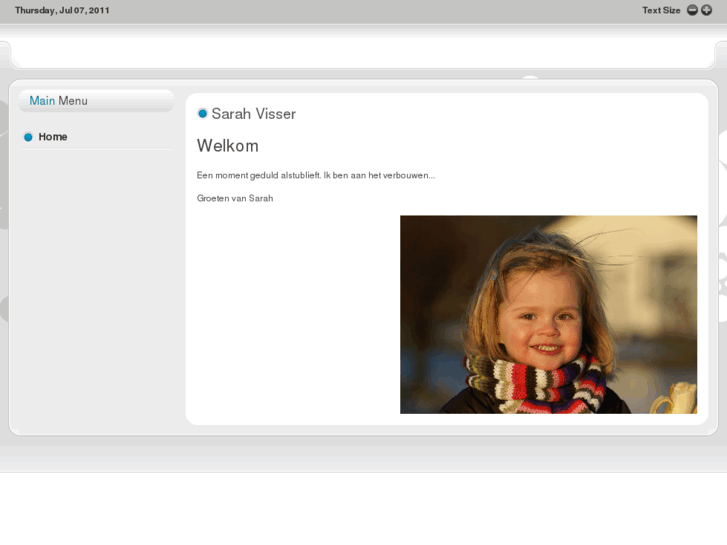
Task: Click the blue bullet next to Home
Action: (28, 137)
